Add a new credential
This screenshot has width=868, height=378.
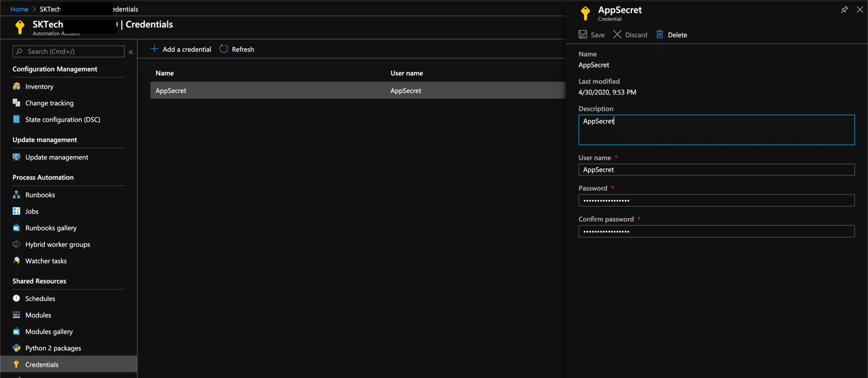coord(180,49)
